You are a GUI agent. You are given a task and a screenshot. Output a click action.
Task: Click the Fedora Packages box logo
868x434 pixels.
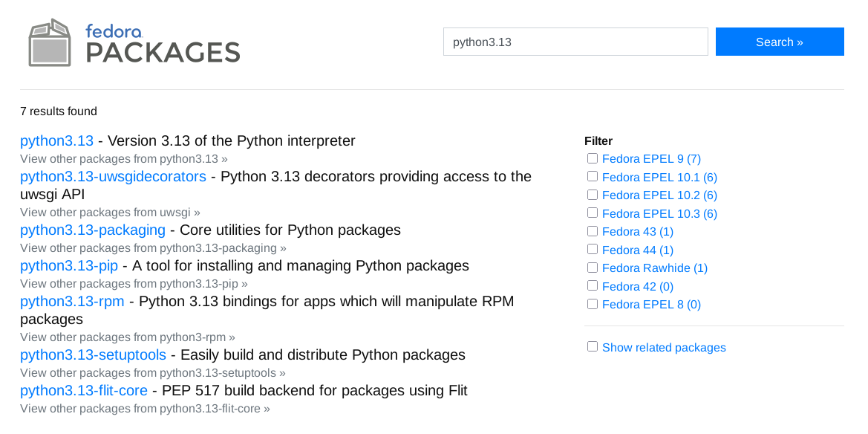coord(50,42)
